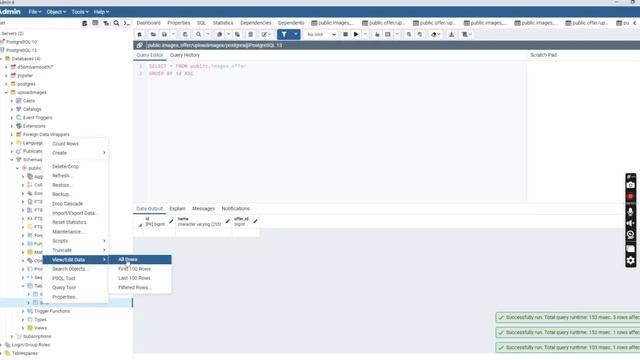
Task: Click the Explain icon in query toolbar
Action: [x=377, y=35]
